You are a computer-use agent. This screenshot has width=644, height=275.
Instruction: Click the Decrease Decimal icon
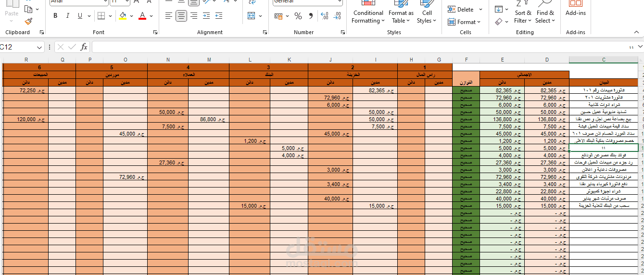[x=337, y=16]
